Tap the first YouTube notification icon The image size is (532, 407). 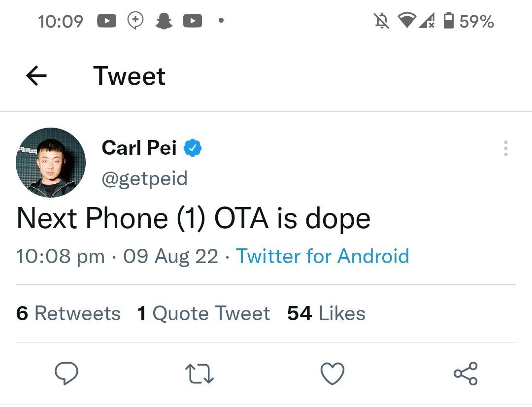107,21
